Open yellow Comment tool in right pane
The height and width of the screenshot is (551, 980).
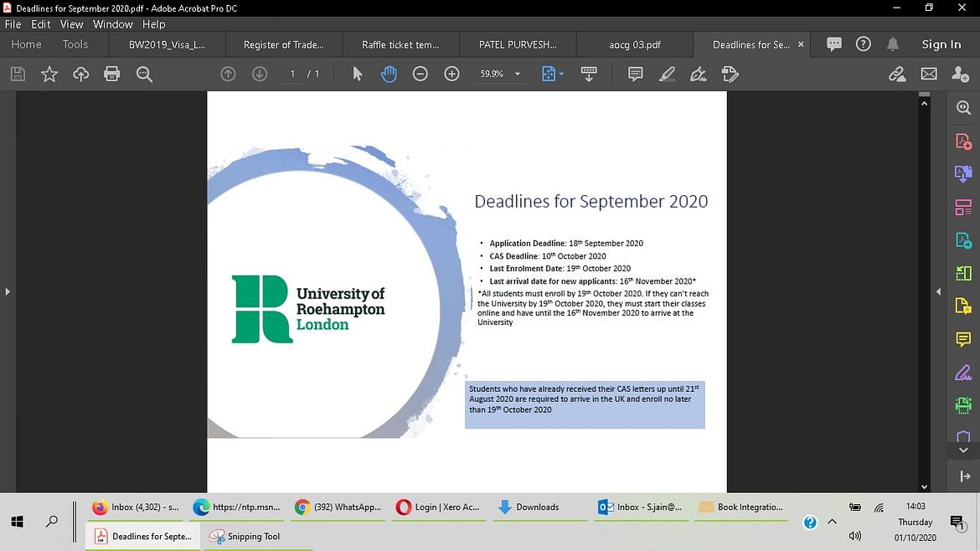pyautogui.click(x=963, y=339)
